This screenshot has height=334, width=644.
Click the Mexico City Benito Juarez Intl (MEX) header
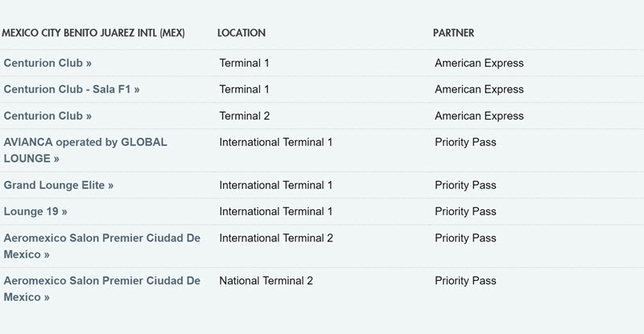(93, 33)
